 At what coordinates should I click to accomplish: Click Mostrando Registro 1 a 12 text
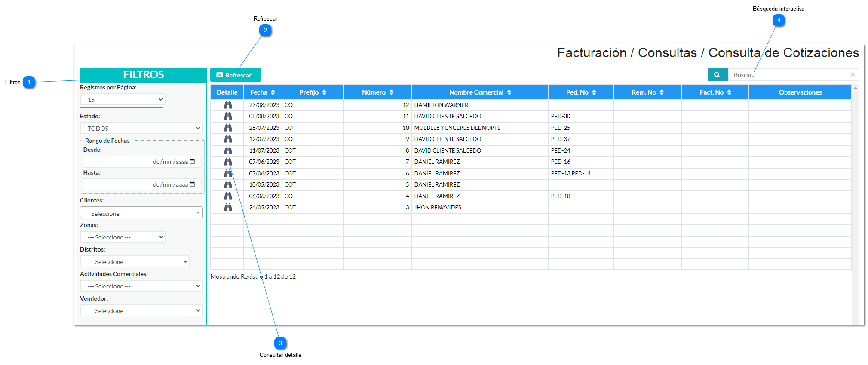coord(253,276)
